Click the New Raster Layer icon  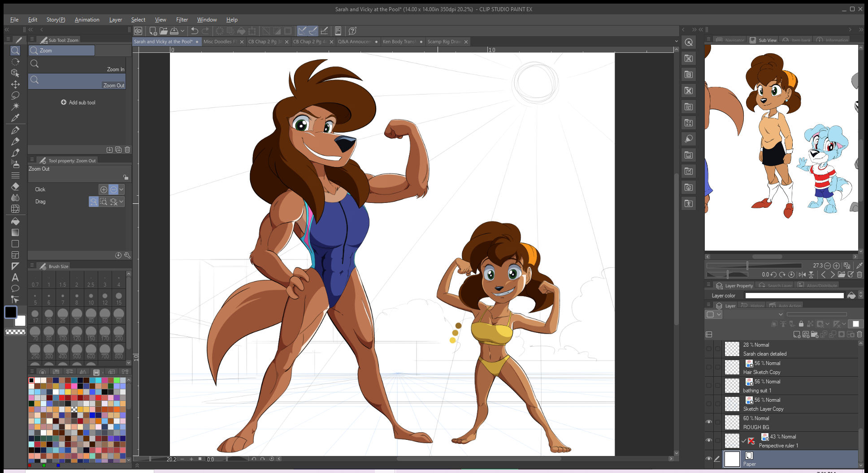[x=797, y=335]
